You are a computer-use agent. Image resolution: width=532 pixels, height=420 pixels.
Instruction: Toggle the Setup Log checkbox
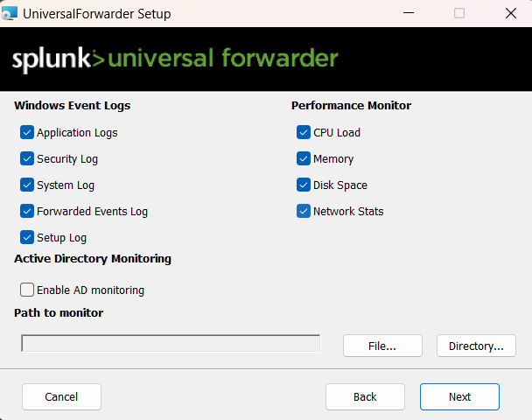tap(27, 237)
